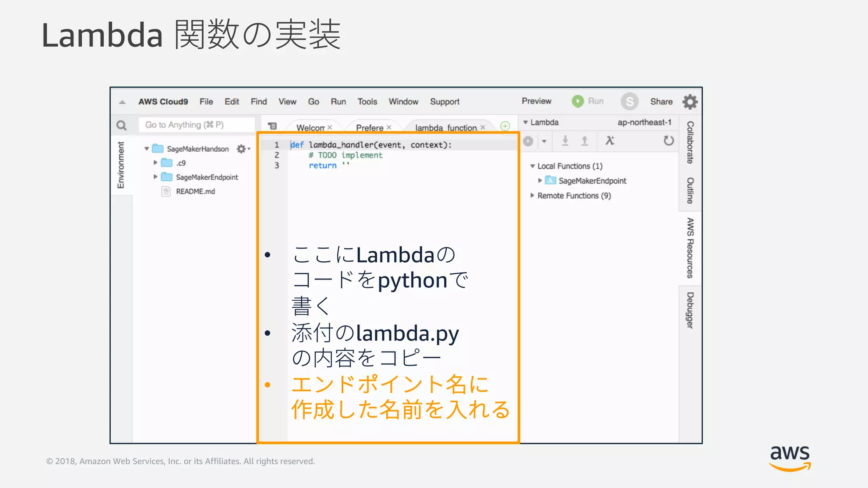Image resolution: width=868 pixels, height=488 pixels.
Task: Expand the .c9 folder
Action: click(156, 163)
